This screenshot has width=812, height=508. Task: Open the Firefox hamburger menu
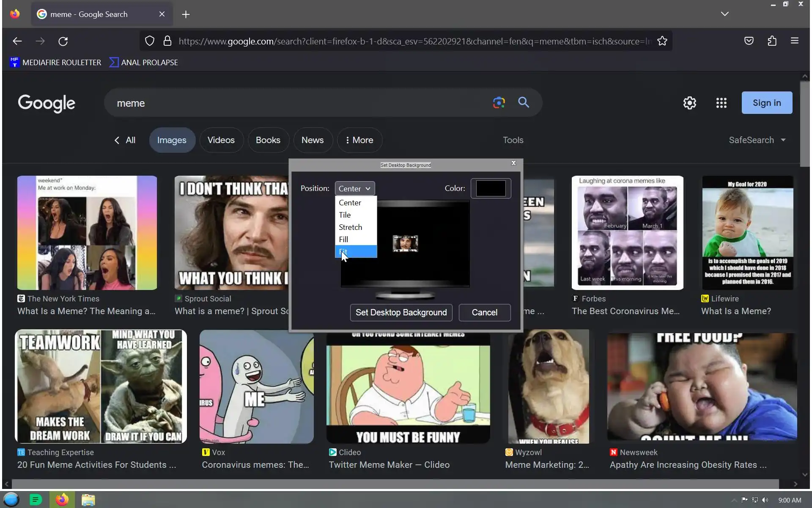coord(794,41)
